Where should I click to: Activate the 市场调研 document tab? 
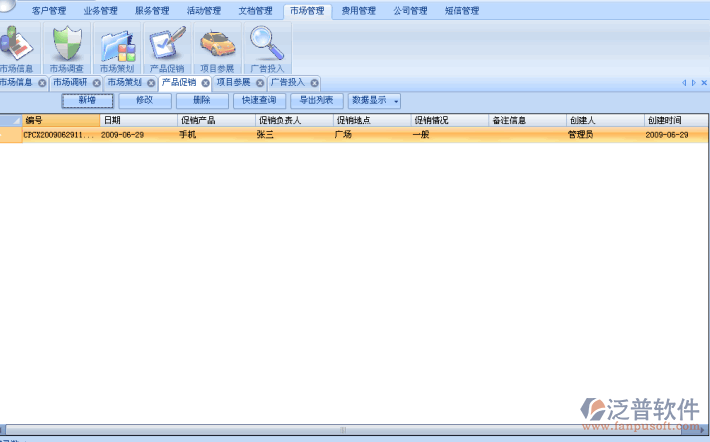pos(70,82)
